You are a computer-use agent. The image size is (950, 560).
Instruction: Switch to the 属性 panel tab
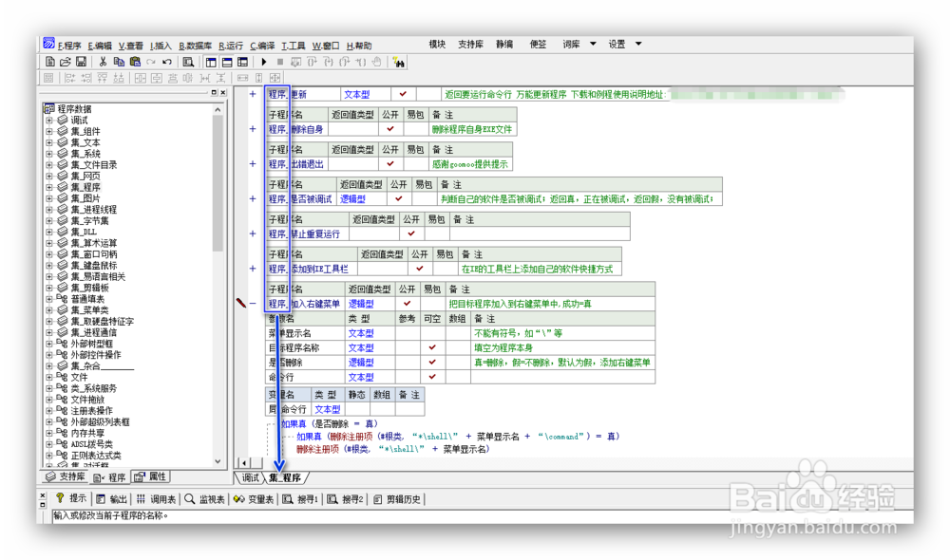coord(150,477)
